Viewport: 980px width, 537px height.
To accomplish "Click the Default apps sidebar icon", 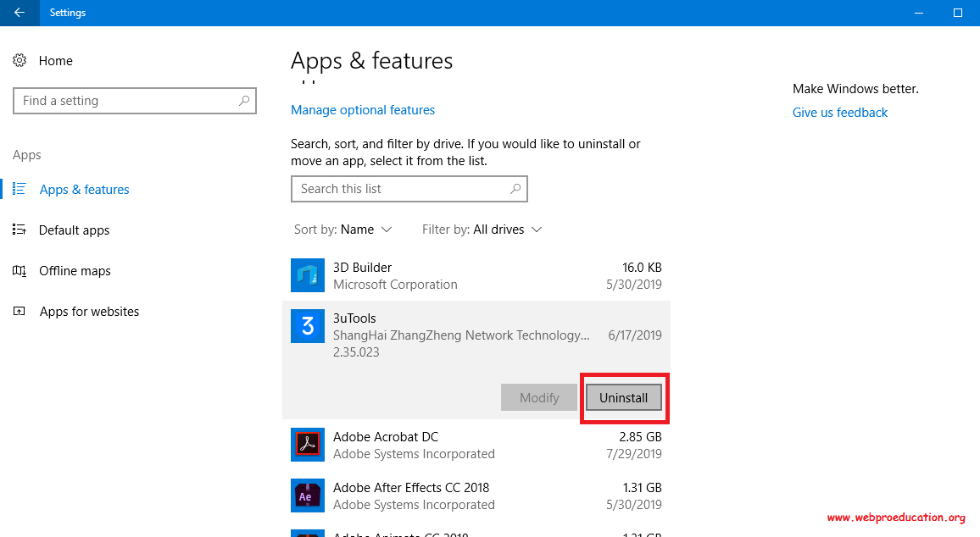I will coord(19,230).
